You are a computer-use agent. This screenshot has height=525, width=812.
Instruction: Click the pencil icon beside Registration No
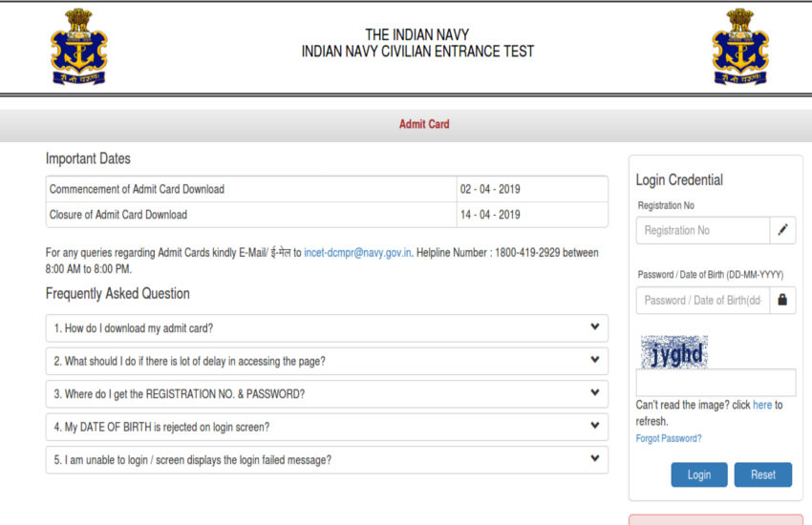[x=782, y=230]
